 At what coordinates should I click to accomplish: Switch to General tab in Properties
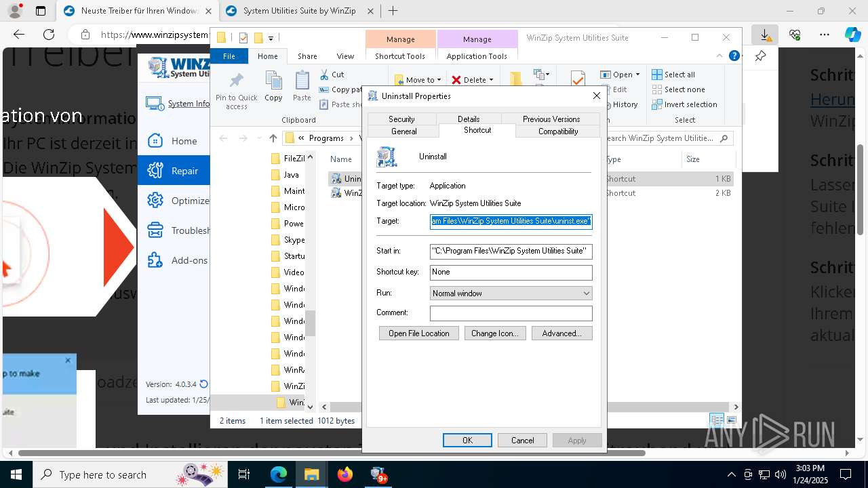pyautogui.click(x=403, y=131)
